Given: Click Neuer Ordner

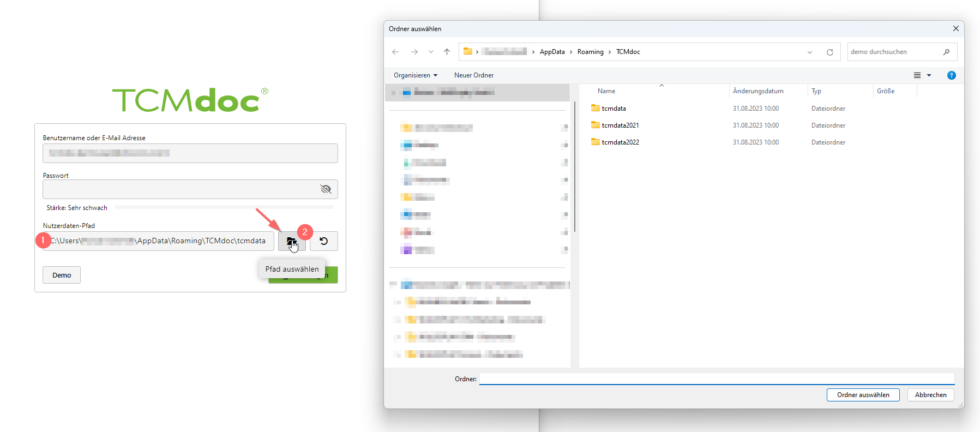Looking at the screenshot, I should pos(474,75).
